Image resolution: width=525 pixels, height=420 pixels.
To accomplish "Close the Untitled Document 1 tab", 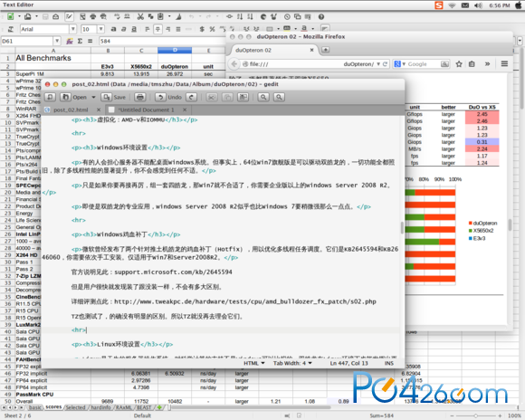I will click(185, 110).
